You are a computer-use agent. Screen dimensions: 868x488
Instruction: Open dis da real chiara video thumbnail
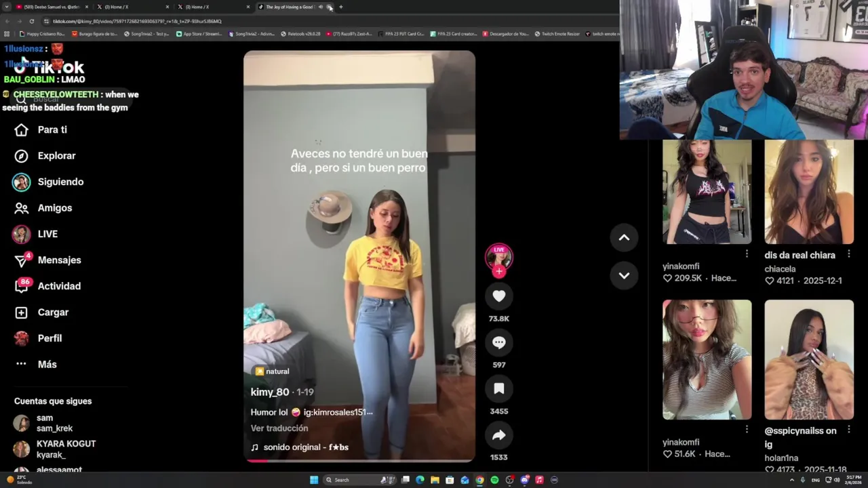pyautogui.click(x=809, y=192)
